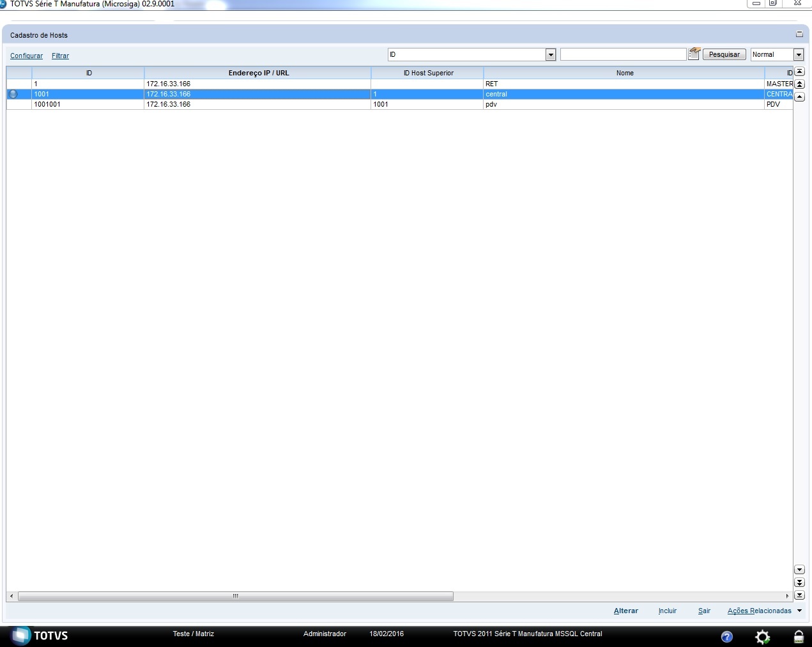Open the help question mark icon
This screenshot has height=647, width=812.
click(x=726, y=636)
